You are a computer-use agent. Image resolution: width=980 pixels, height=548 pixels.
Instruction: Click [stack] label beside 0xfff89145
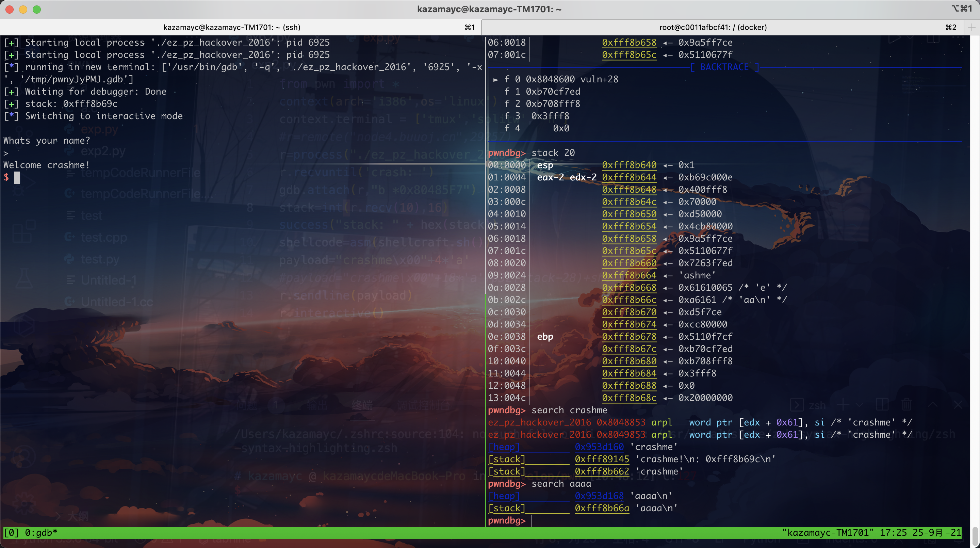(506, 459)
